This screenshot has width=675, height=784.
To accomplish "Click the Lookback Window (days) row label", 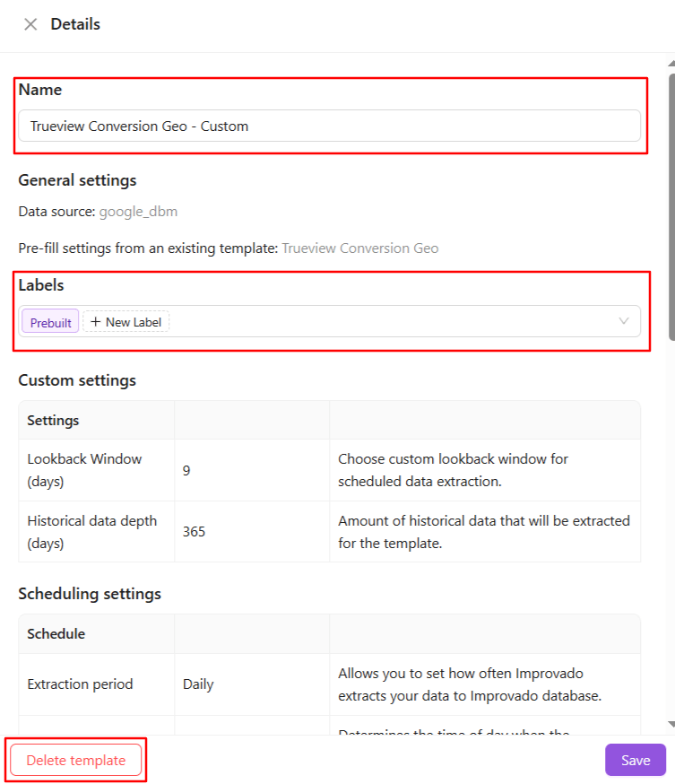I will (84, 470).
